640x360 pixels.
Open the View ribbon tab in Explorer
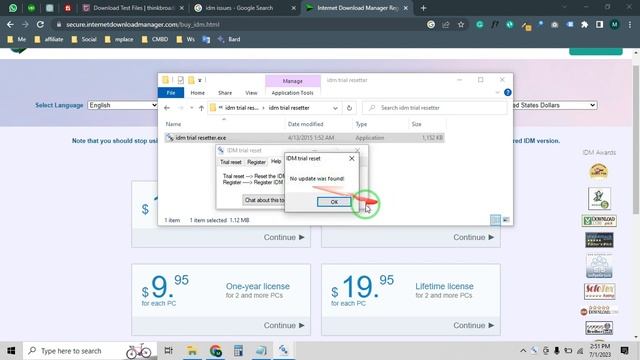pos(251,93)
